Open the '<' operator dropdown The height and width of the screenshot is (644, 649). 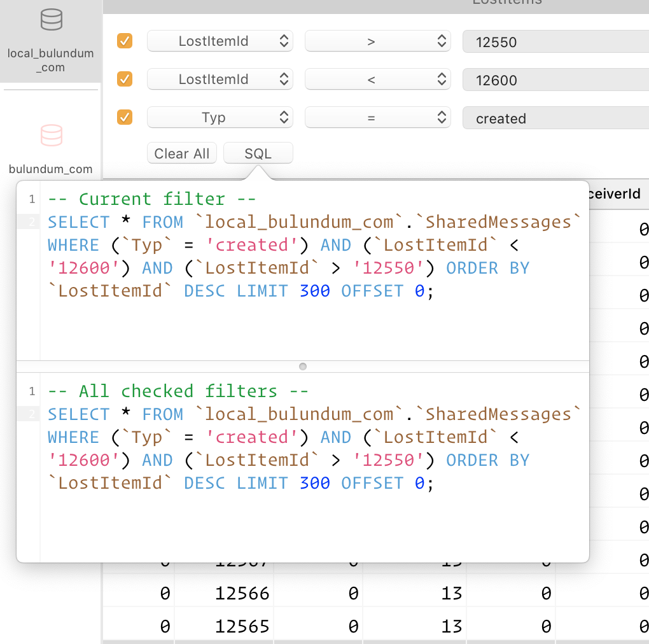(x=377, y=79)
